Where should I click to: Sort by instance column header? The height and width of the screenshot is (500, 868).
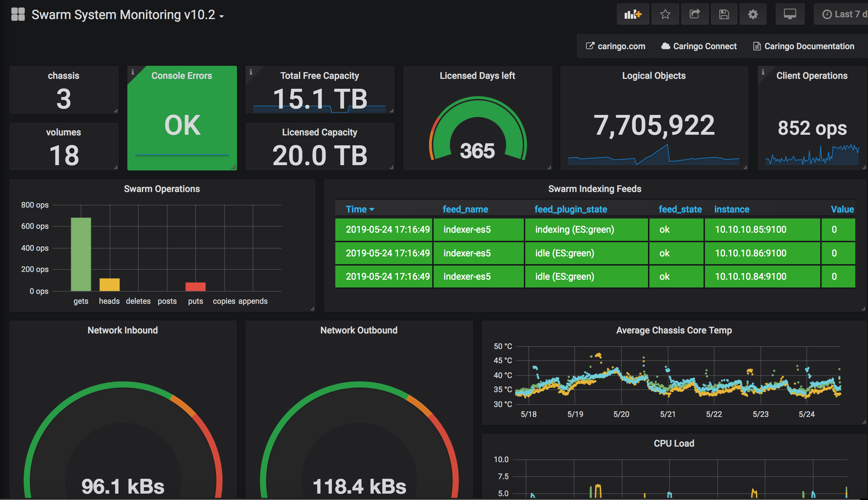(x=731, y=209)
